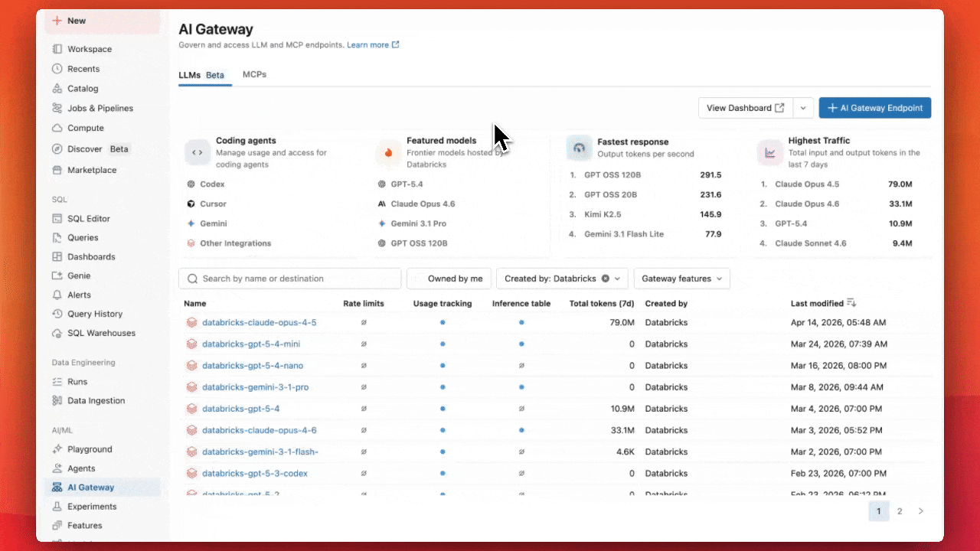980x551 pixels.
Task: Open the databricks-claude-opus-4-5 endpoint
Action: click(x=259, y=323)
